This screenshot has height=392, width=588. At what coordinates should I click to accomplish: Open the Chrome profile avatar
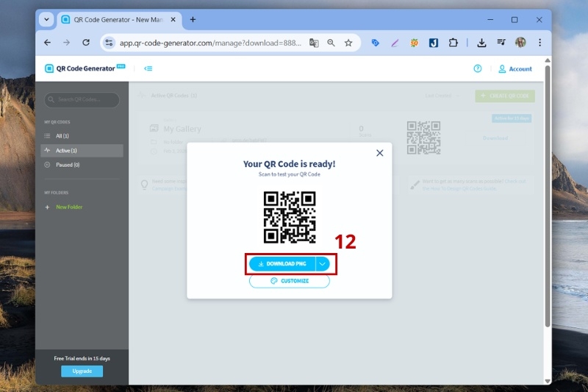click(520, 43)
